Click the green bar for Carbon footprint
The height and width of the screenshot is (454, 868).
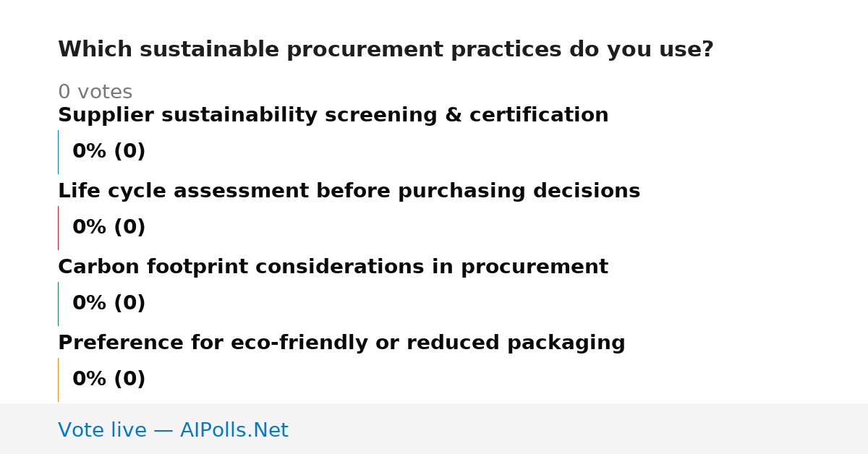(58, 304)
